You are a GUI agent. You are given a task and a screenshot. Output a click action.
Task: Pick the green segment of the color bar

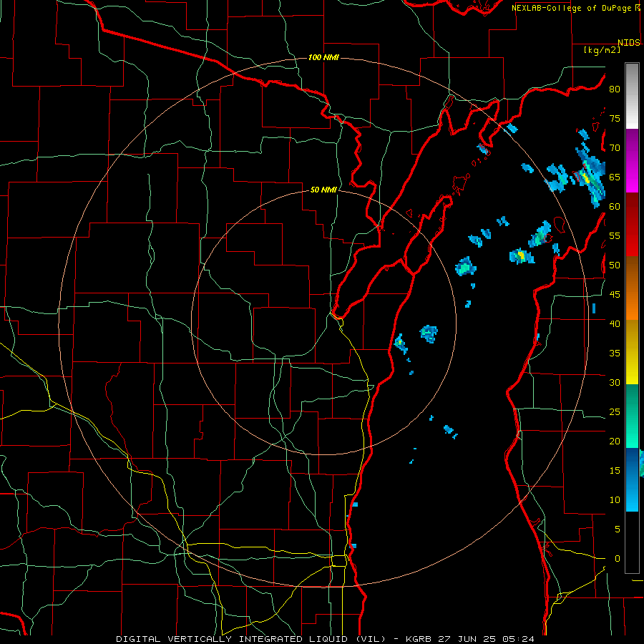pyautogui.click(x=632, y=416)
